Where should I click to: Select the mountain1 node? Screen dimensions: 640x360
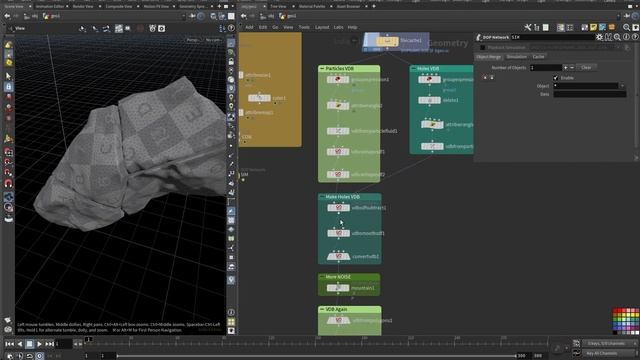[338, 288]
